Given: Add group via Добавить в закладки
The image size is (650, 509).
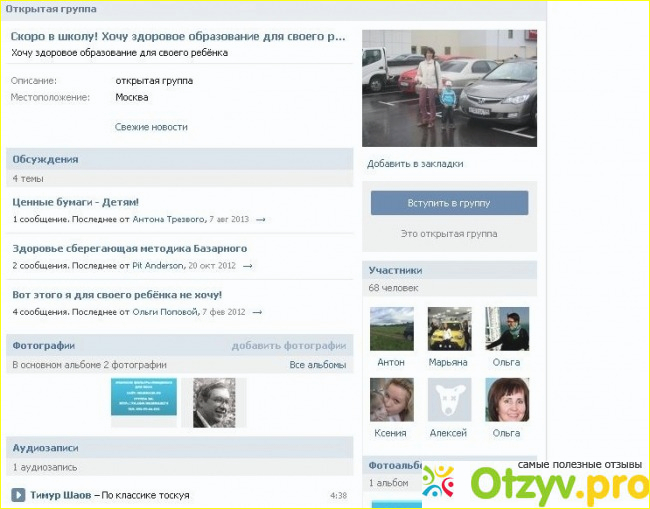Looking at the screenshot, I should pos(415,164).
